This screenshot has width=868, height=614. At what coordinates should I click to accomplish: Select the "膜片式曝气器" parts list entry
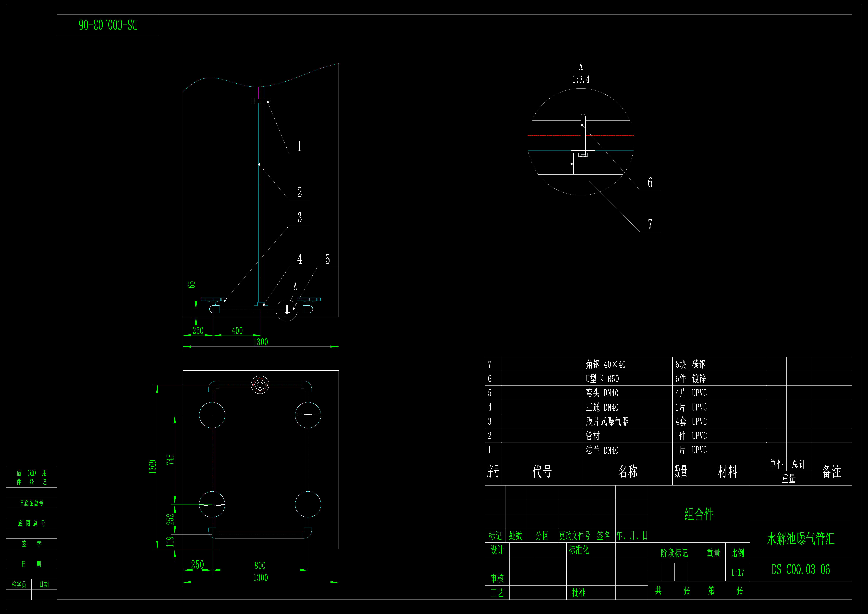click(607, 421)
